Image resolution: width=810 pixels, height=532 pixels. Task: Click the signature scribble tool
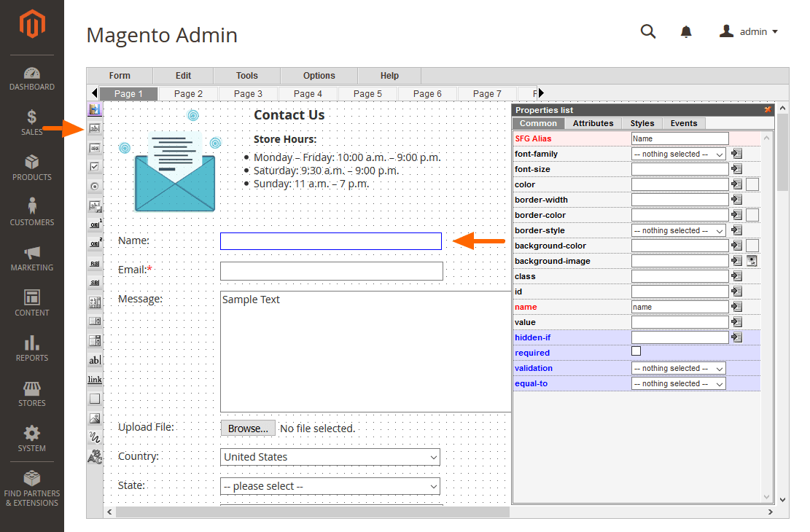pos(95,437)
